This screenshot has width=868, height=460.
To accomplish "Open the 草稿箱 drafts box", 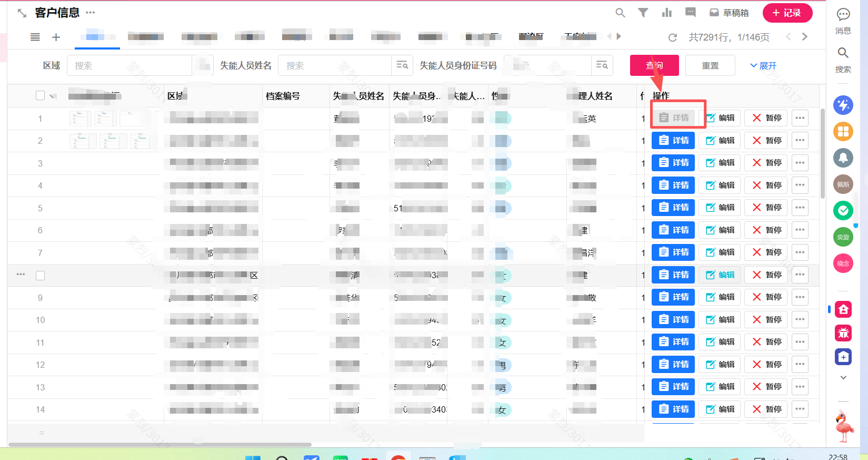I will tap(729, 13).
